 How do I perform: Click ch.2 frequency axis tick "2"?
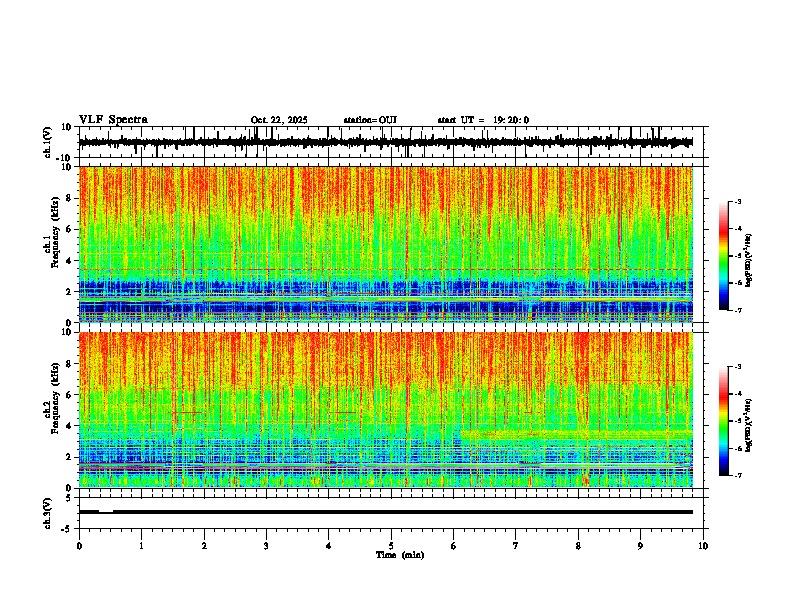click(70, 457)
